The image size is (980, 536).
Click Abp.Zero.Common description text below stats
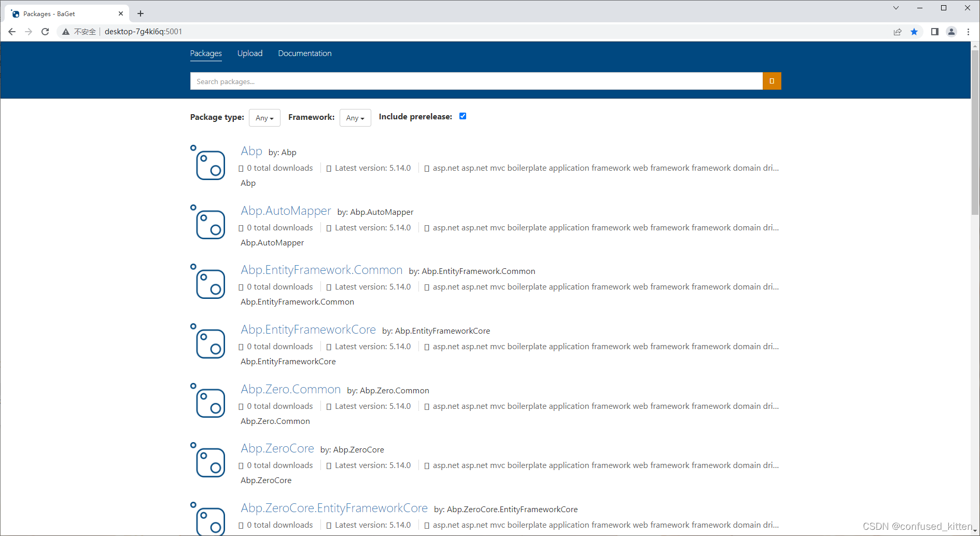(x=275, y=421)
